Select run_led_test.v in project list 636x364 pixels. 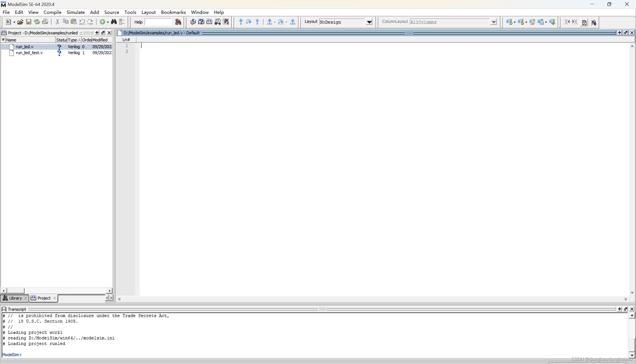(x=29, y=53)
